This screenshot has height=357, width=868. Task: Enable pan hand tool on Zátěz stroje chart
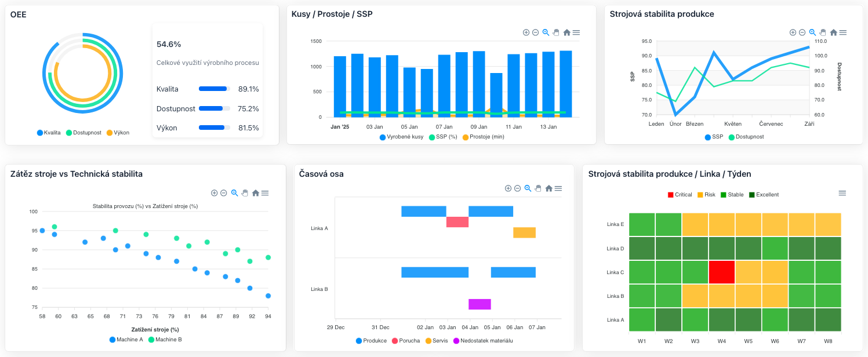click(x=245, y=193)
